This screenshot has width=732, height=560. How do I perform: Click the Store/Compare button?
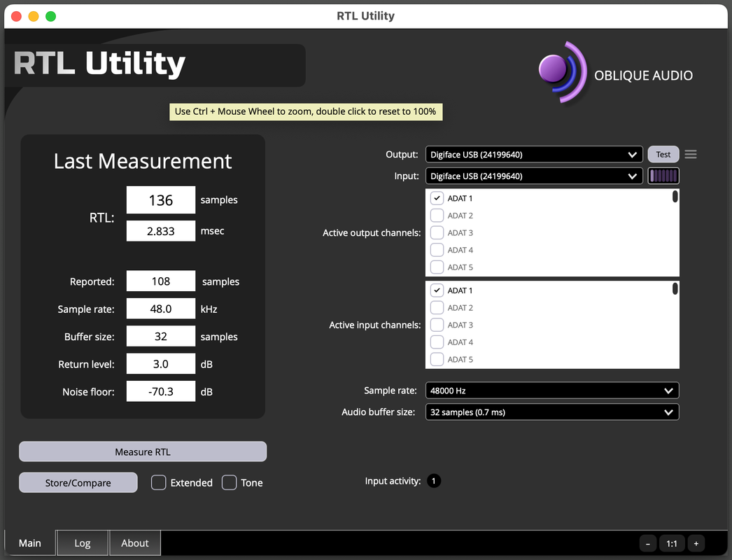point(78,482)
